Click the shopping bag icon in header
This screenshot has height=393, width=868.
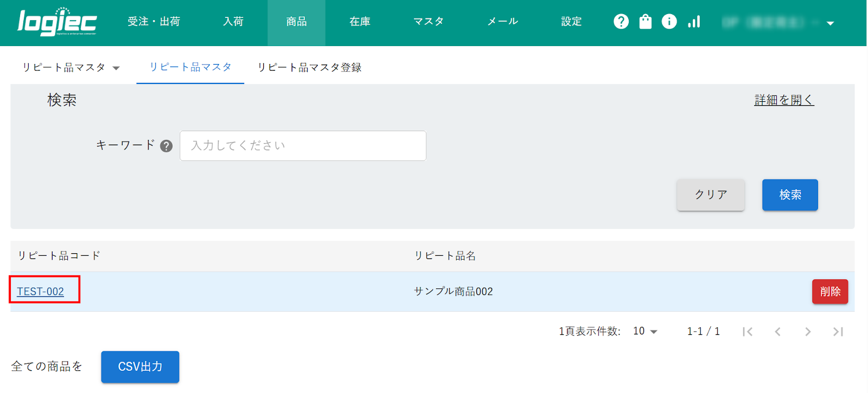[x=645, y=22]
